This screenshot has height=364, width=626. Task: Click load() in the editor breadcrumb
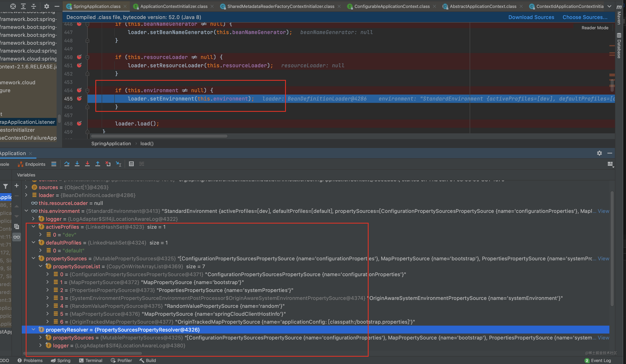click(x=147, y=143)
